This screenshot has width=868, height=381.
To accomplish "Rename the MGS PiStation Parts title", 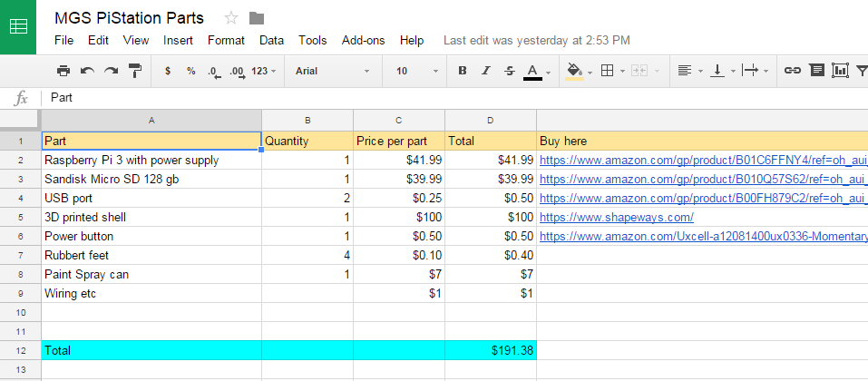I will (x=129, y=18).
